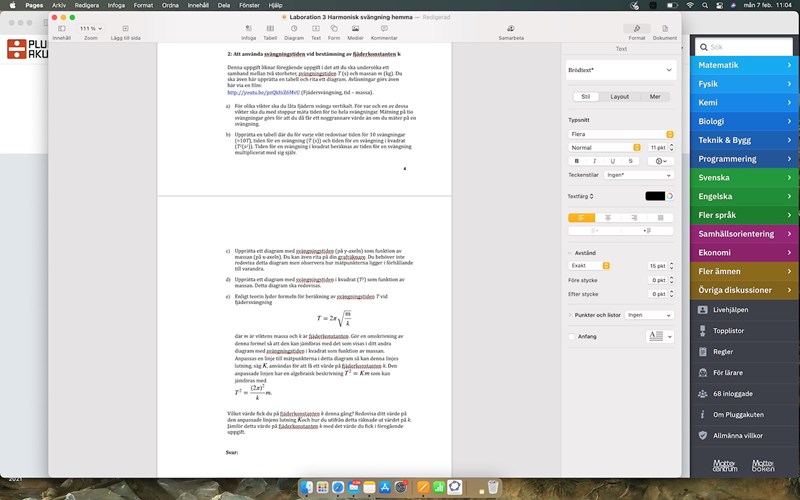Click the Samarbeta collaboration icon

point(510,31)
